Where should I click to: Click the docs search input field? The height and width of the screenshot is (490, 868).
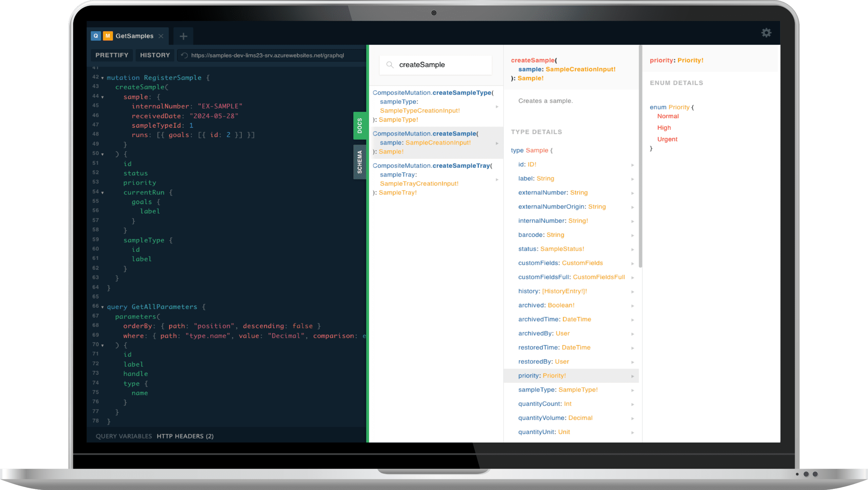tap(441, 65)
